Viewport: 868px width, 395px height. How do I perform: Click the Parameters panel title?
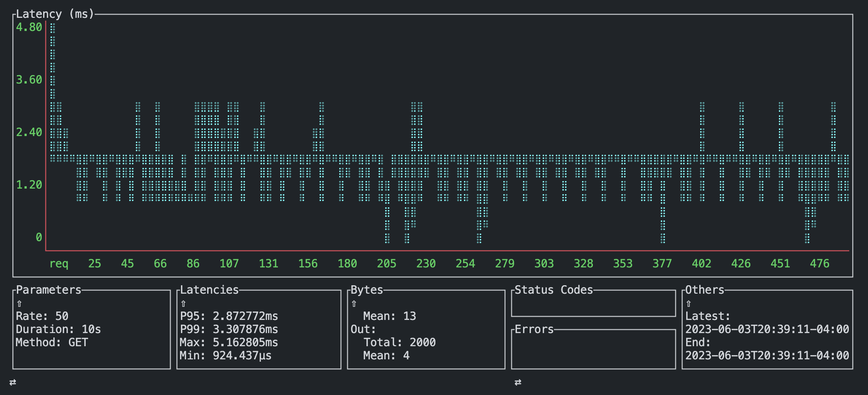click(49, 290)
